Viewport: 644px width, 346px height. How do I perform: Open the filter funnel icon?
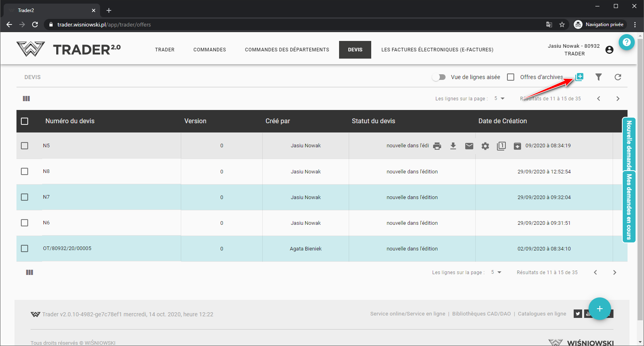[598, 77]
